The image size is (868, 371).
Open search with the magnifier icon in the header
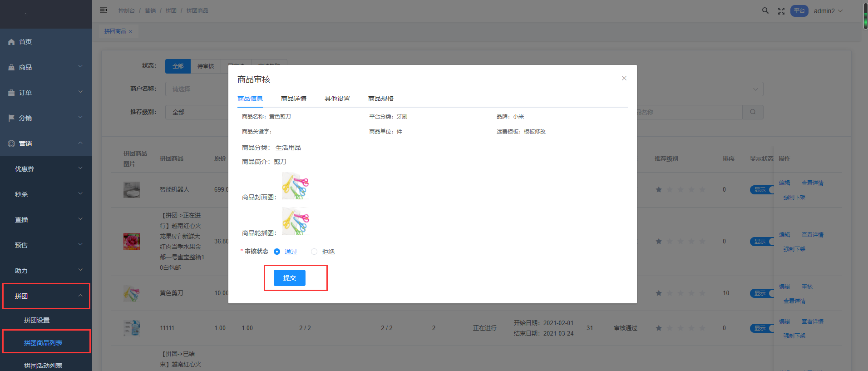click(x=765, y=10)
